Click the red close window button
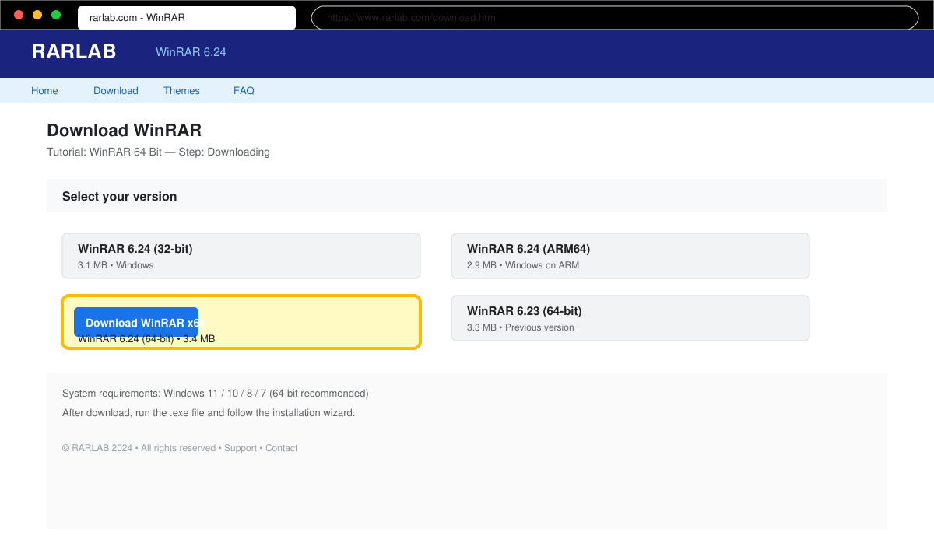Viewport: 934px width, 560px height. pos(19,15)
